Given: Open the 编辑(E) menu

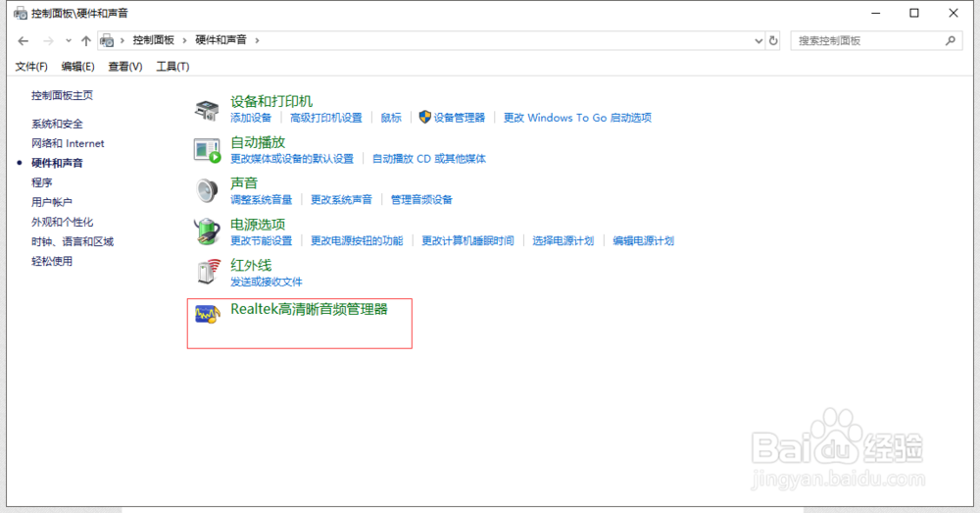Looking at the screenshot, I should click(x=78, y=67).
